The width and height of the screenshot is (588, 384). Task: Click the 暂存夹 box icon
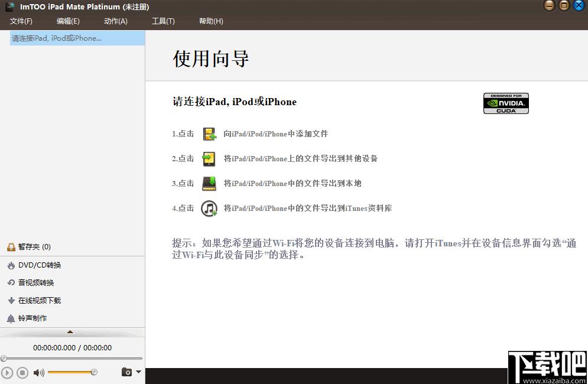coord(11,247)
